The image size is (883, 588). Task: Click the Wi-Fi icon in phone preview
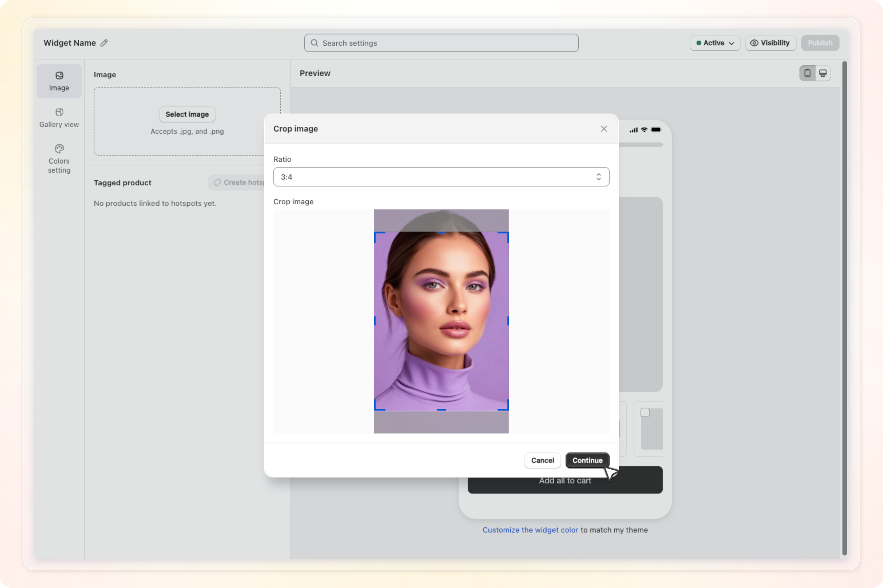(644, 130)
